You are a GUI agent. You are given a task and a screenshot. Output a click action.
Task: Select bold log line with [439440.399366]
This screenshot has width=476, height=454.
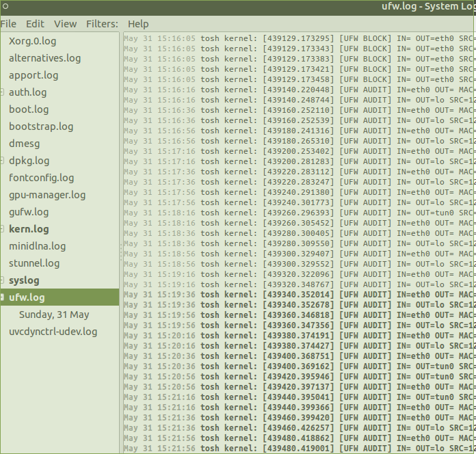click(300, 408)
